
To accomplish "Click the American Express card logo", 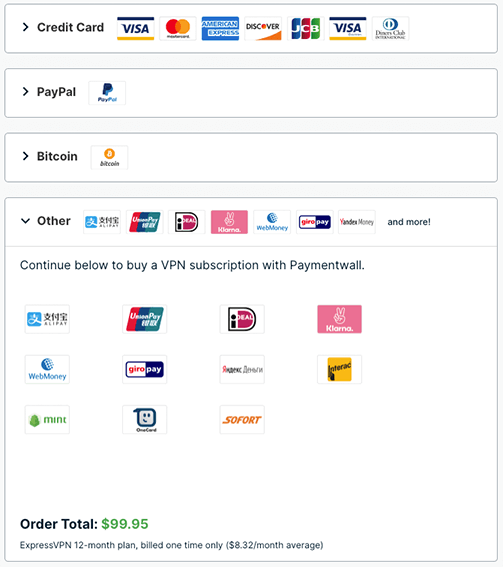I will 220,28.
